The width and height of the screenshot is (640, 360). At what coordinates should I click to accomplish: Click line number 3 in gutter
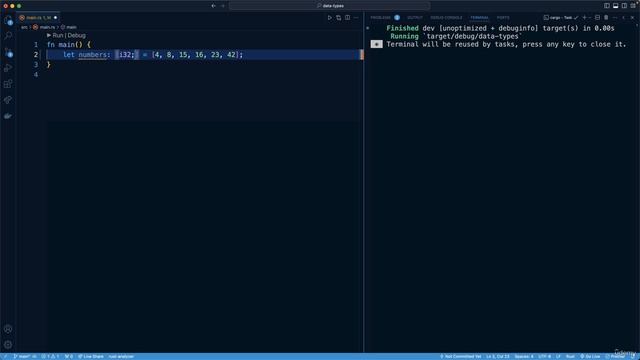(x=36, y=64)
